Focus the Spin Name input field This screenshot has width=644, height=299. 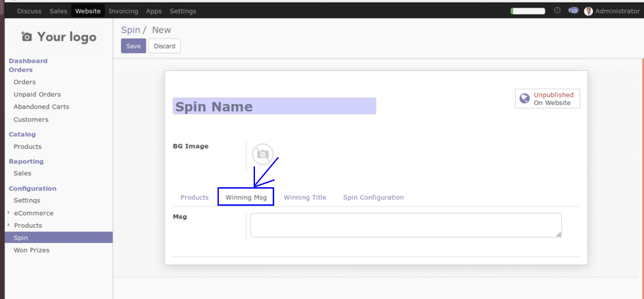click(x=275, y=106)
